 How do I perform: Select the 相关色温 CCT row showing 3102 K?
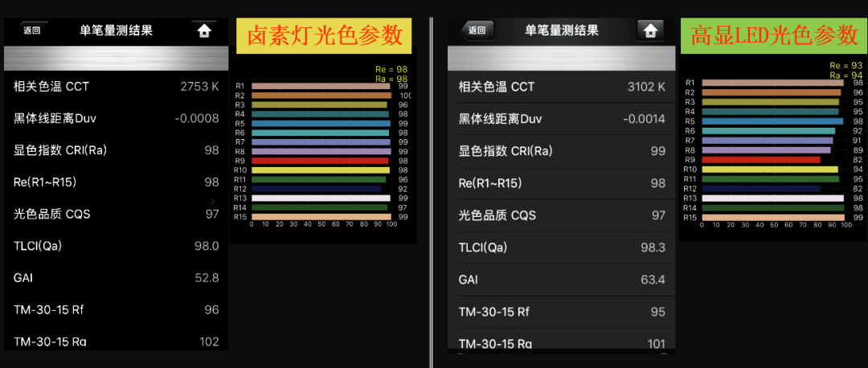562,87
